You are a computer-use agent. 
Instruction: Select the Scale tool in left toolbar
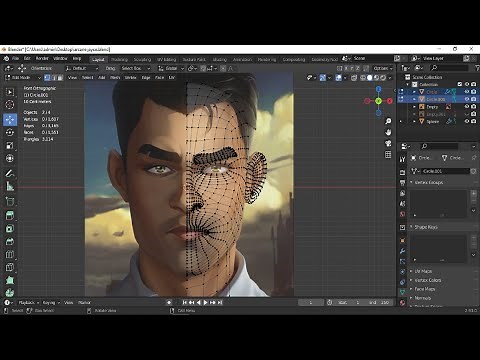coord(10,145)
